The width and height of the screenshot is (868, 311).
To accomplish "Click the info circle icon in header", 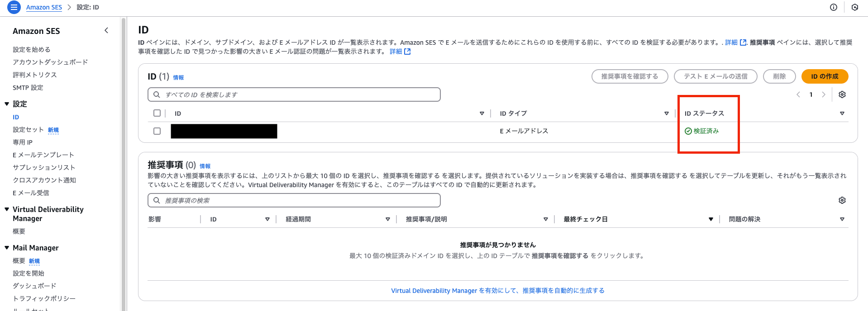I will (x=833, y=7).
